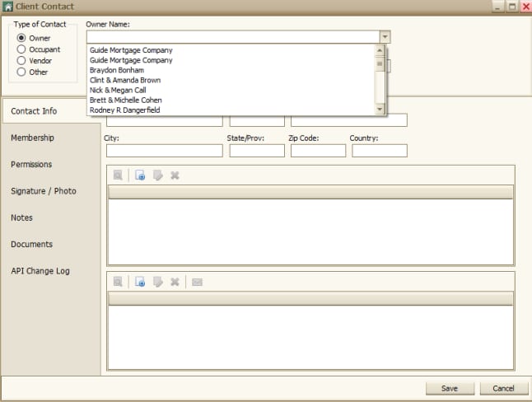The width and height of the screenshot is (532, 402).
Task: Choose the Vendor radio button
Action: tap(21, 60)
